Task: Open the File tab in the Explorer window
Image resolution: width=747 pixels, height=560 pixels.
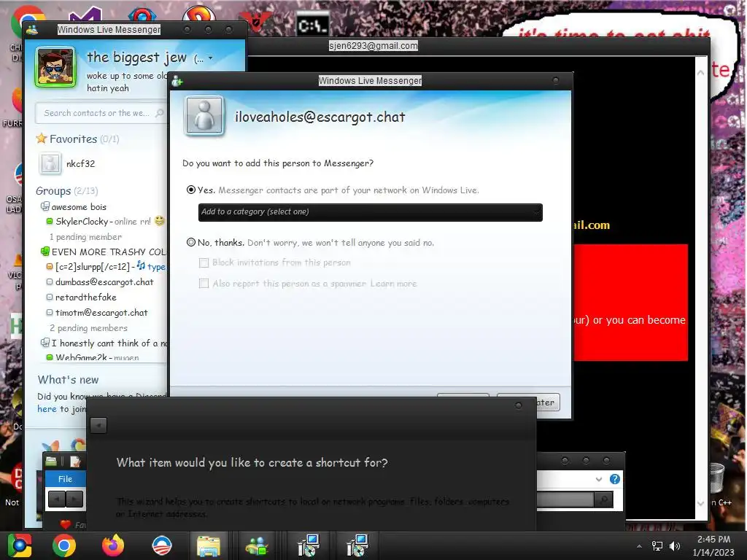Action: 65,479
